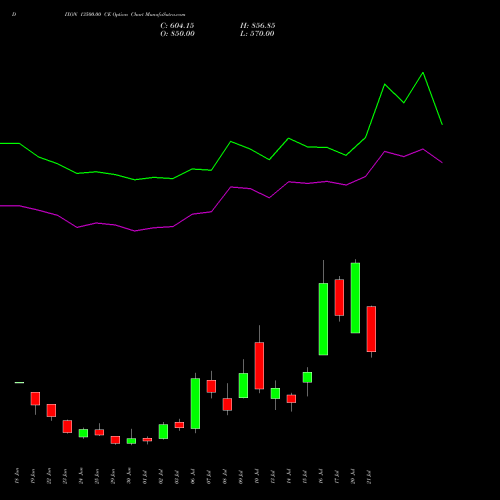Click the low value L: 570.00
The width and height of the screenshot is (500, 500).
[257, 34]
